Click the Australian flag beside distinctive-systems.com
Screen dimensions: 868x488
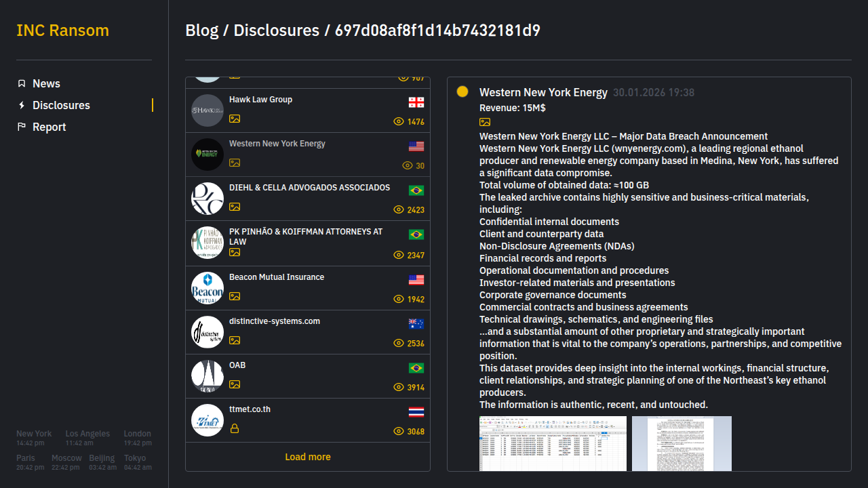click(x=416, y=324)
